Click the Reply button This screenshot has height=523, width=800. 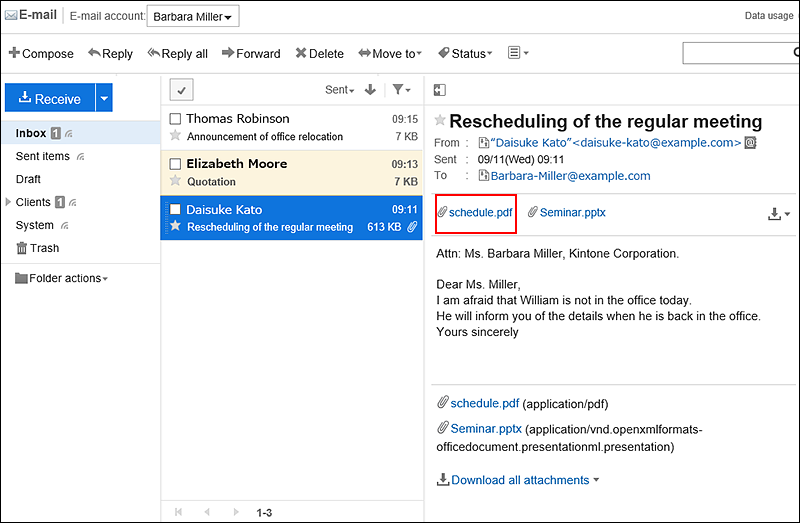pyautogui.click(x=110, y=53)
